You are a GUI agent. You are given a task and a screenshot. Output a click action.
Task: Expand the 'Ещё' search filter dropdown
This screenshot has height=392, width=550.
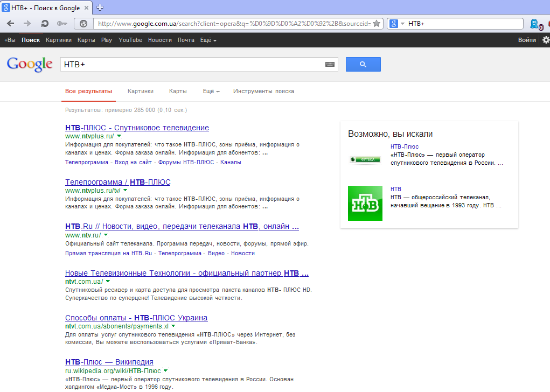[211, 92]
